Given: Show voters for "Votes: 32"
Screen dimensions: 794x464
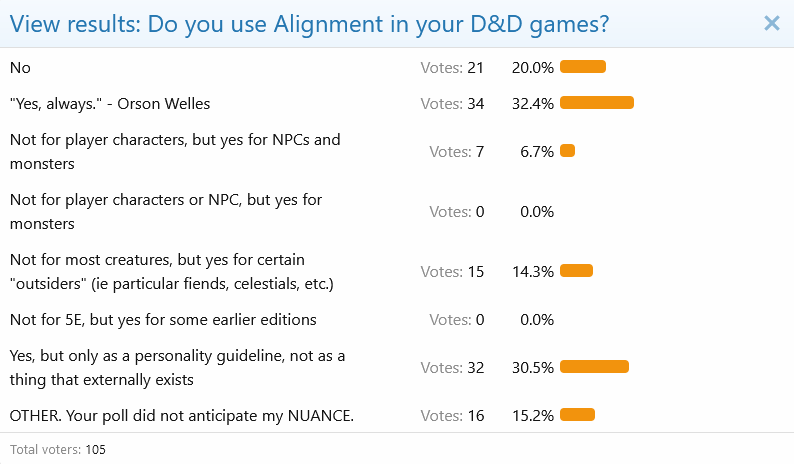Looking at the screenshot, I should 452,367.
